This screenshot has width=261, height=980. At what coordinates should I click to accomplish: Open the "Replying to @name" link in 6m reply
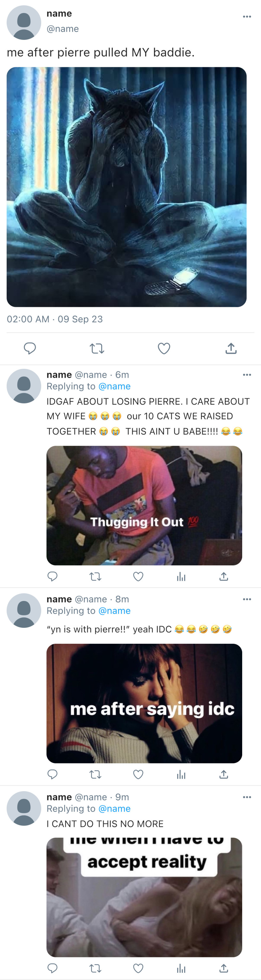[x=114, y=387]
